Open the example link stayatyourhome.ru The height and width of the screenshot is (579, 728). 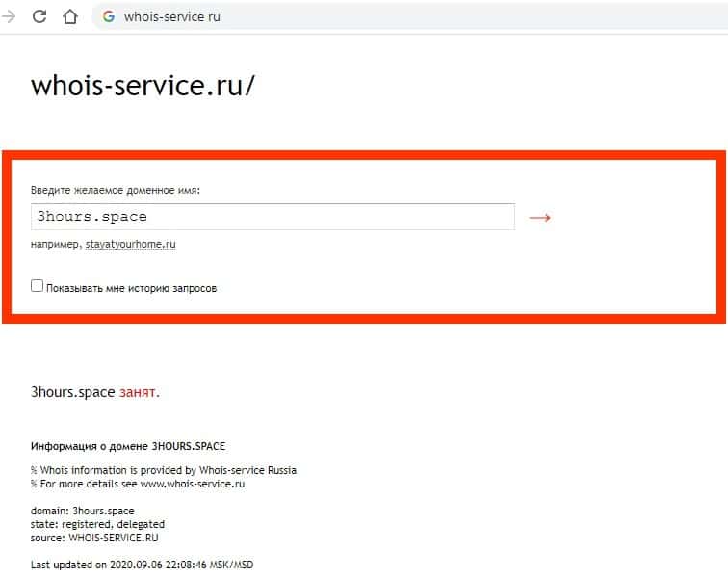point(130,245)
